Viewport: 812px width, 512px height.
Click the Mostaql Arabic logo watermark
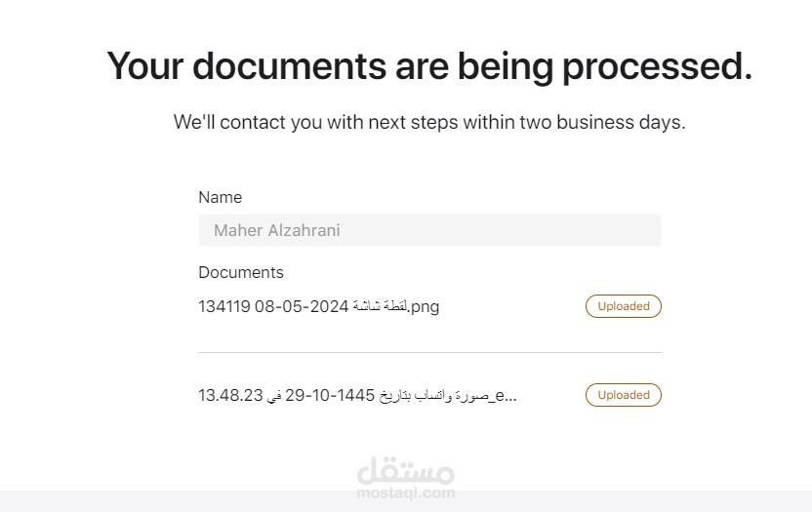point(406,471)
